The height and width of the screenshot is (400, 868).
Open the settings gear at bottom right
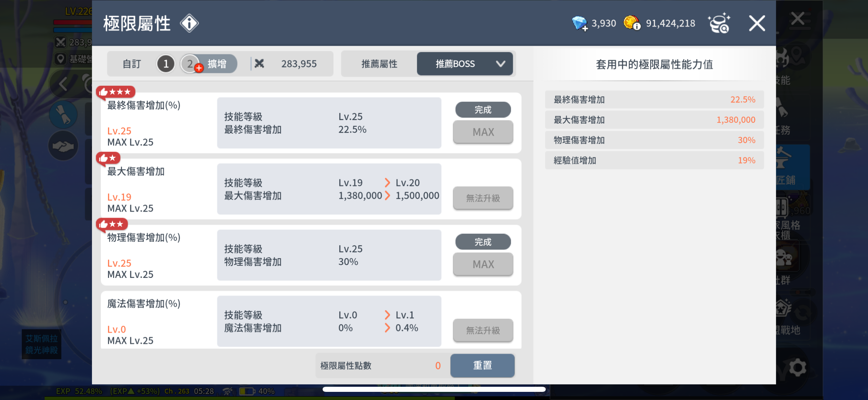pos(797,367)
